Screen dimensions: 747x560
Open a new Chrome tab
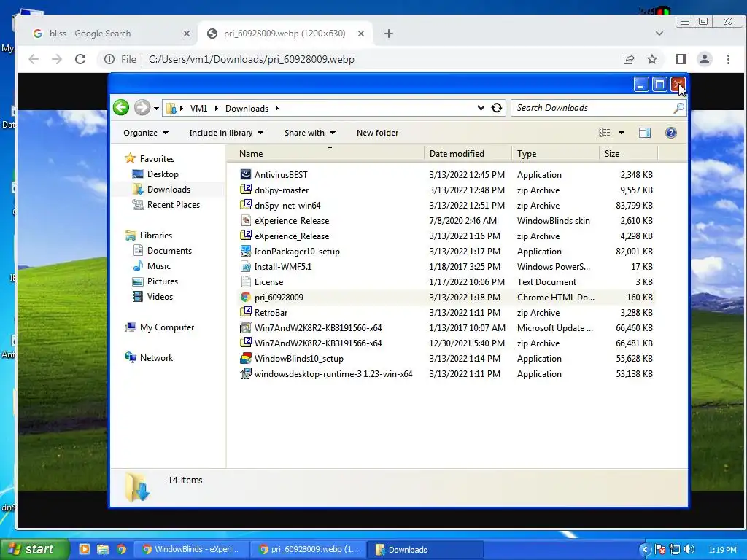point(388,34)
